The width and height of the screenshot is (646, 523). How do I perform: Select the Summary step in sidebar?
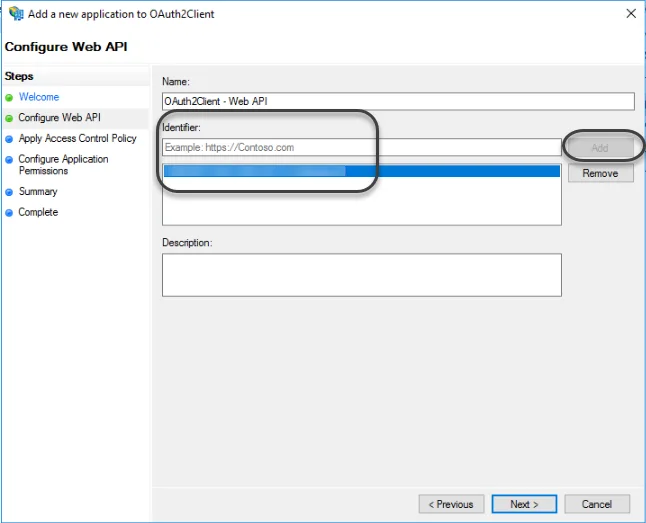coord(38,191)
